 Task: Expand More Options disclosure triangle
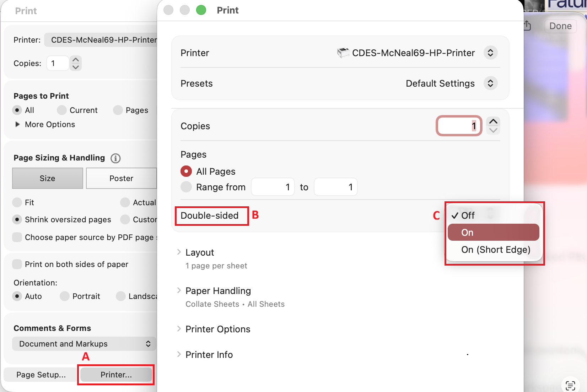[17, 124]
